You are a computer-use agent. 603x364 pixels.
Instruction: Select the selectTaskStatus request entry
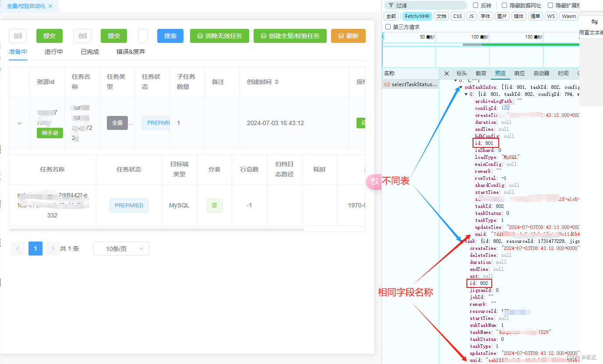pos(410,84)
